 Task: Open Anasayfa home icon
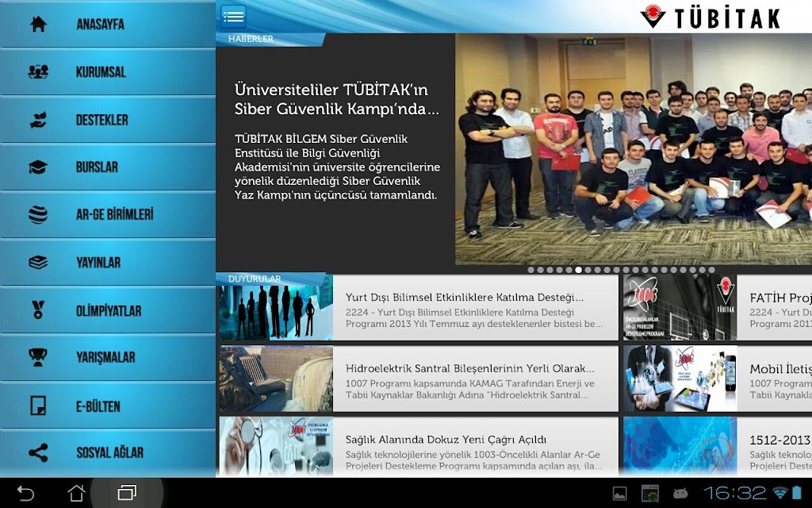pyautogui.click(x=38, y=24)
